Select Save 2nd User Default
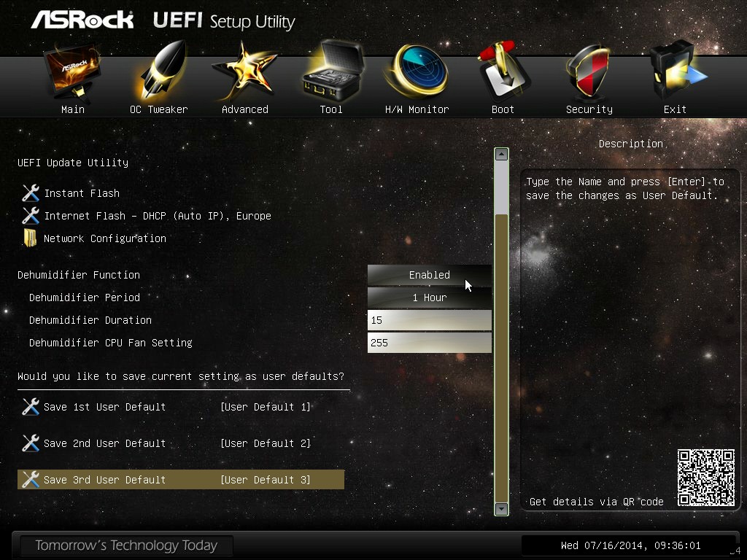Image resolution: width=747 pixels, height=560 pixels. point(104,443)
